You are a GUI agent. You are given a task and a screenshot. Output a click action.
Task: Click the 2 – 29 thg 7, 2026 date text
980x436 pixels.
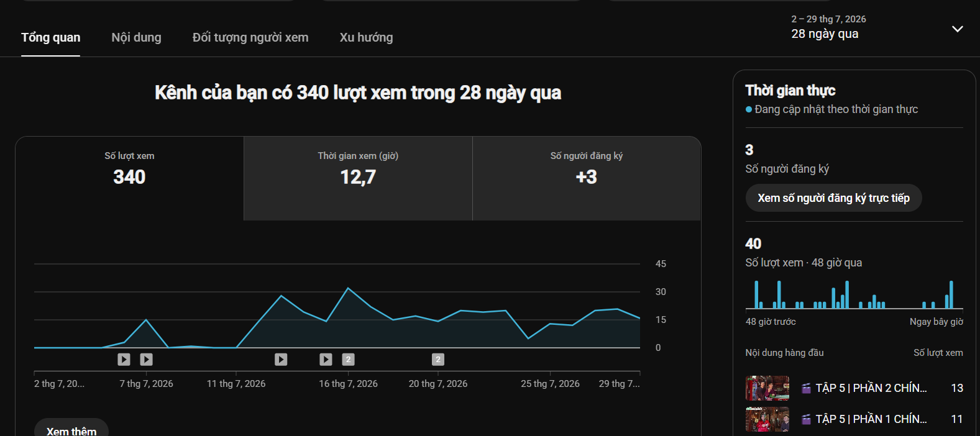[828, 19]
